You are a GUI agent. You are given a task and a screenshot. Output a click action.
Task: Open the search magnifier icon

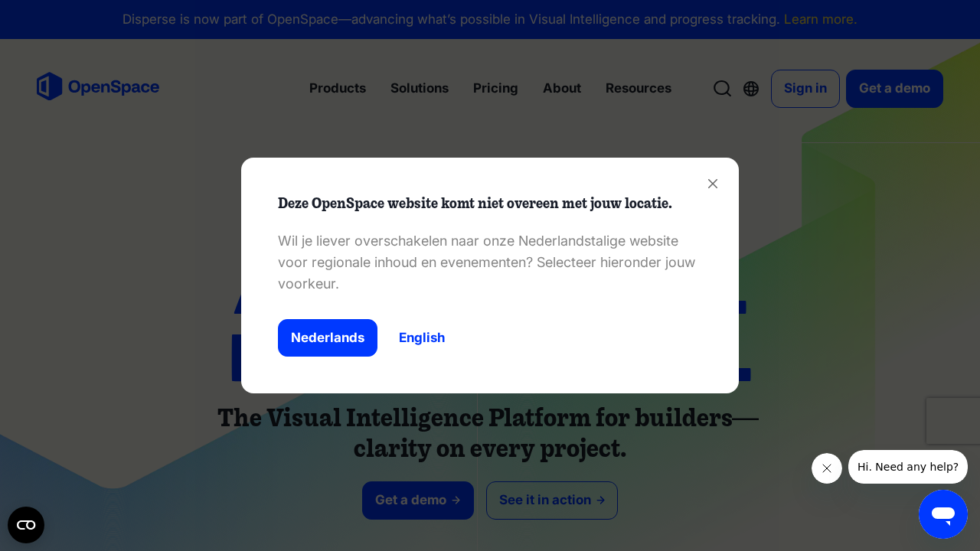click(722, 88)
